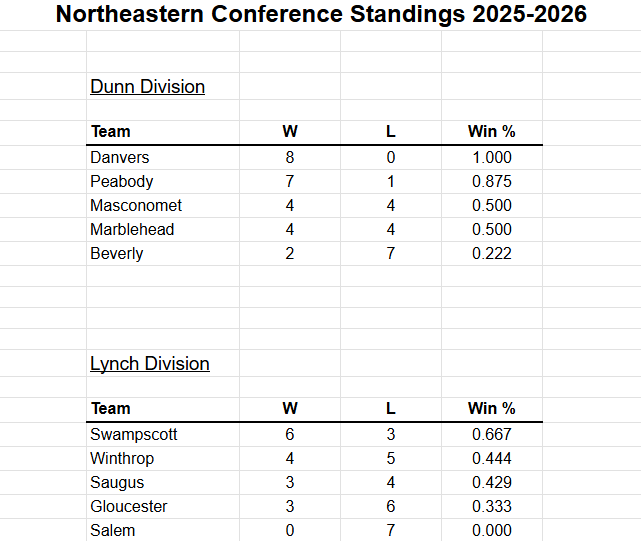The image size is (641, 541).
Task: Click the Danvers team cell
Action: [x=119, y=158]
